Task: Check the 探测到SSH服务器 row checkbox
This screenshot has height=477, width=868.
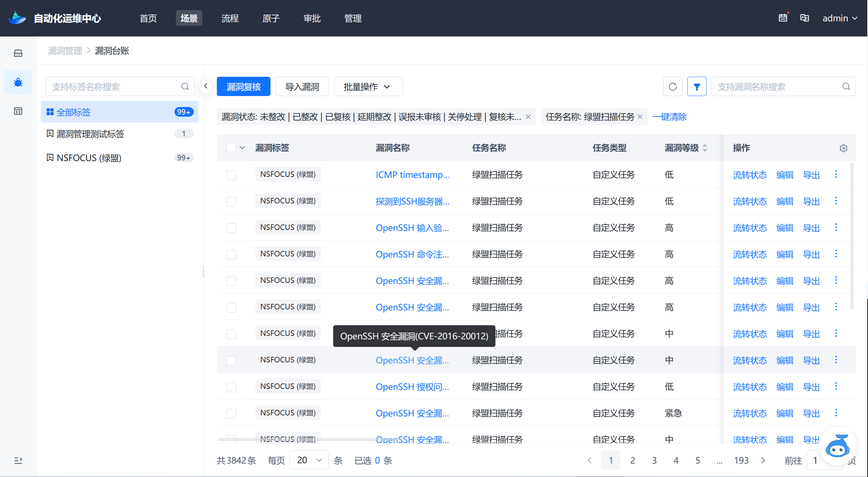Action: pos(231,201)
